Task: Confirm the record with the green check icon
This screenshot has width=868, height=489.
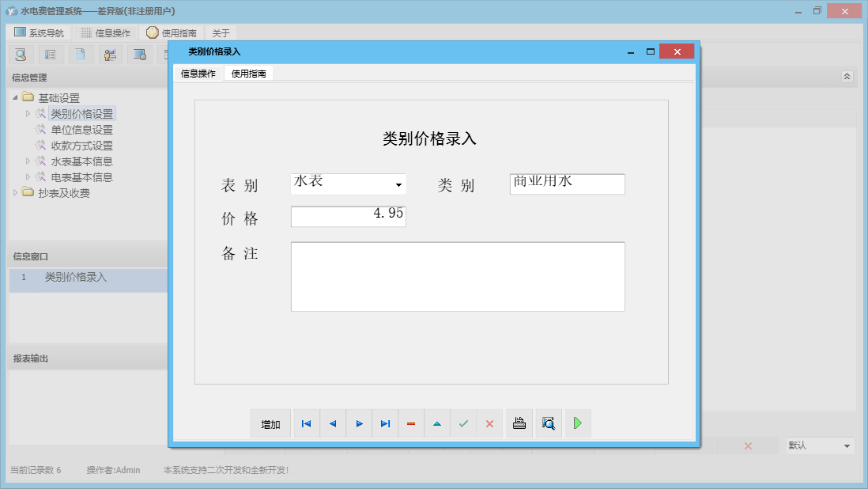Action: click(x=463, y=423)
